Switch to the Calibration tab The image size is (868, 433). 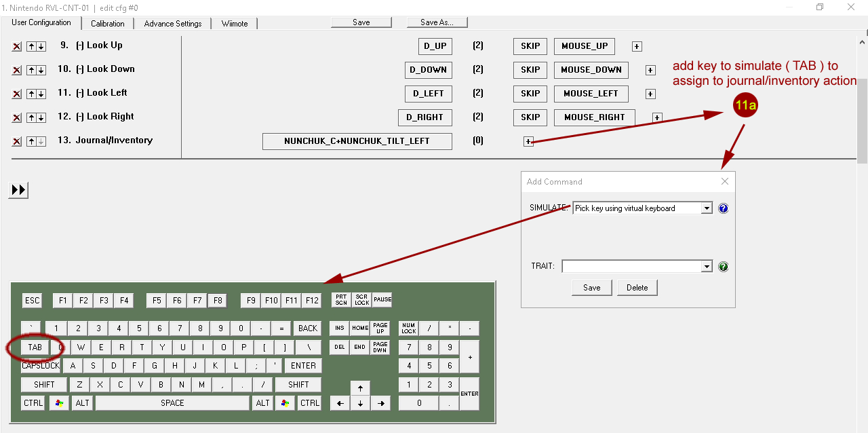click(107, 23)
